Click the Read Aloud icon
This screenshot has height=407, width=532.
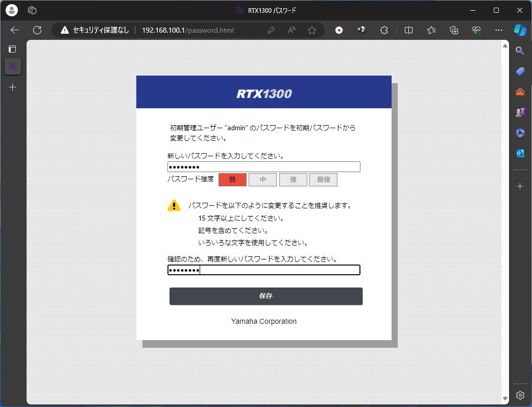pyautogui.click(x=292, y=30)
